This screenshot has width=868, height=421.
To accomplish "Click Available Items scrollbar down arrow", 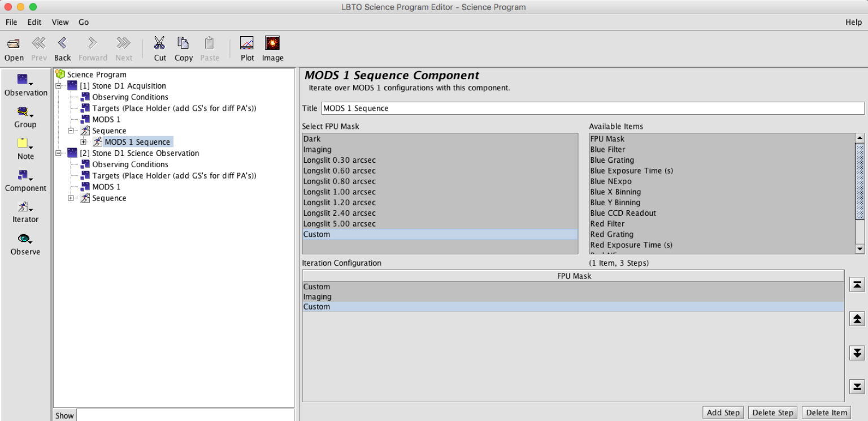I will click(860, 249).
